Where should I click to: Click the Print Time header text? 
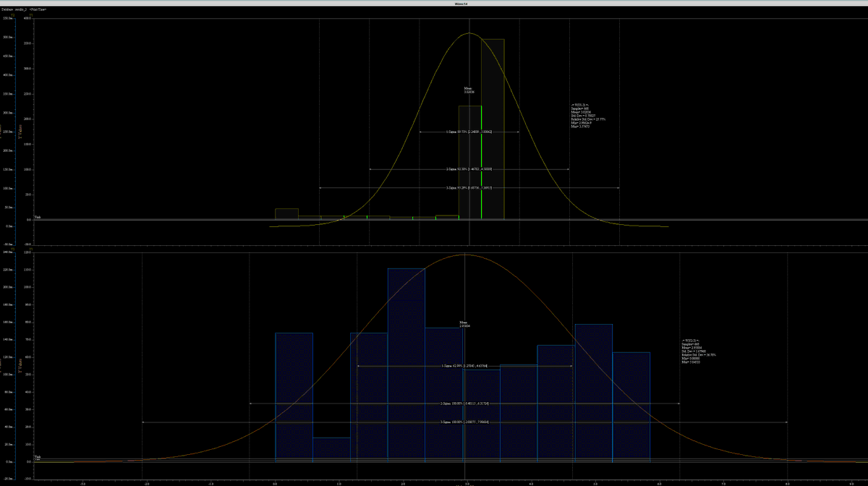pyautogui.click(x=37, y=9)
